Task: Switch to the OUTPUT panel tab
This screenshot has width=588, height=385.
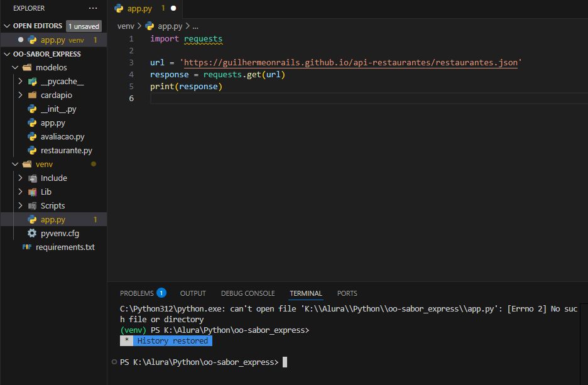Action: [193, 293]
